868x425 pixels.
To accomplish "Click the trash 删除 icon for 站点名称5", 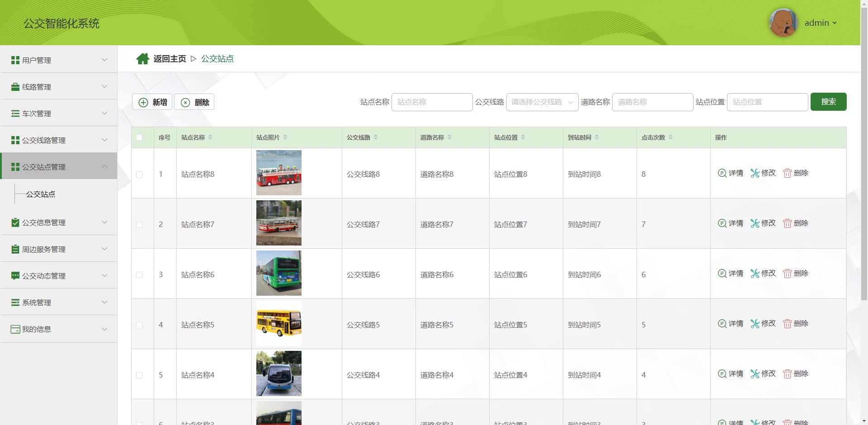I will pyautogui.click(x=788, y=324).
